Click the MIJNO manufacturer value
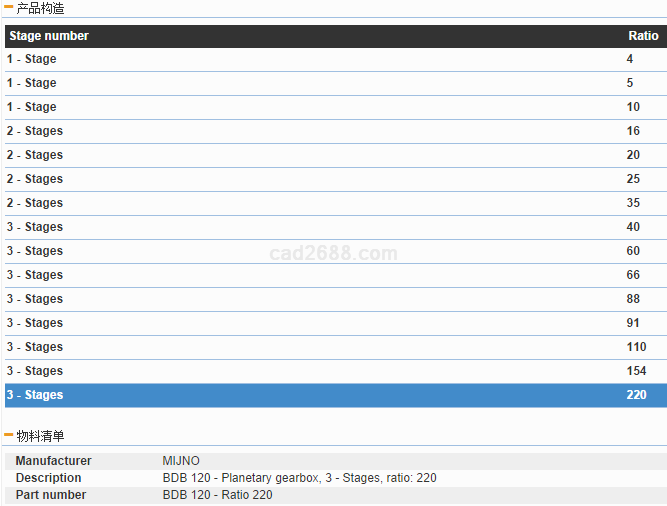 click(181, 461)
